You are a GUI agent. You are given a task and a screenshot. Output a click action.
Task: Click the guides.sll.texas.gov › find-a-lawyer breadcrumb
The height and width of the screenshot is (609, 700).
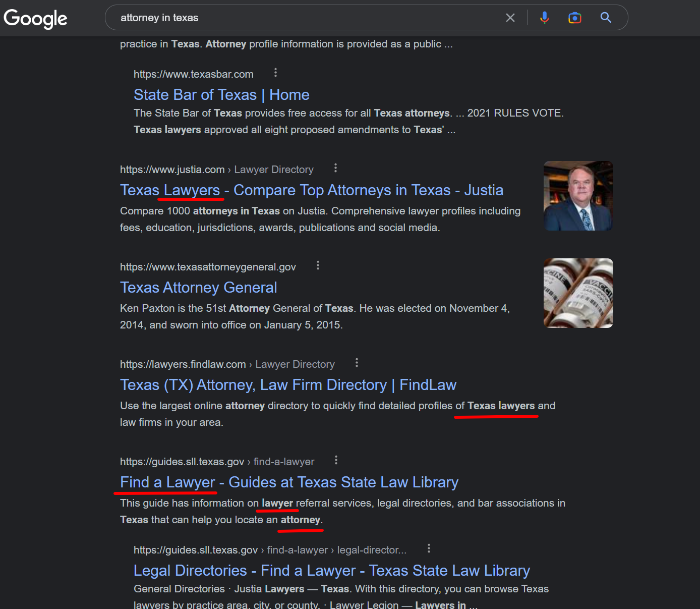(x=217, y=462)
